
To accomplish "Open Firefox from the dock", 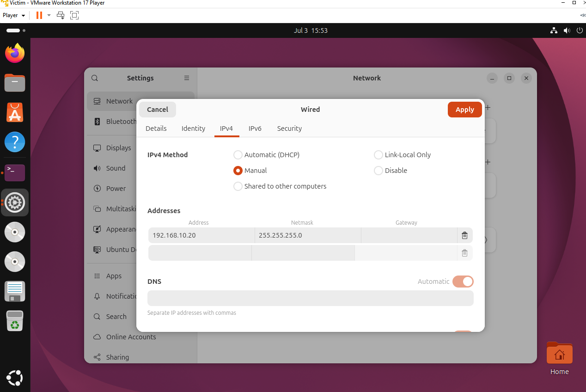I will (15, 53).
